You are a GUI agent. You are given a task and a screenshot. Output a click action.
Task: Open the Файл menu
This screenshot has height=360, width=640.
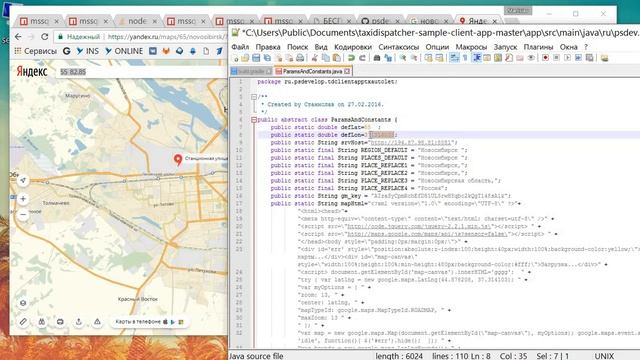click(240, 47)
